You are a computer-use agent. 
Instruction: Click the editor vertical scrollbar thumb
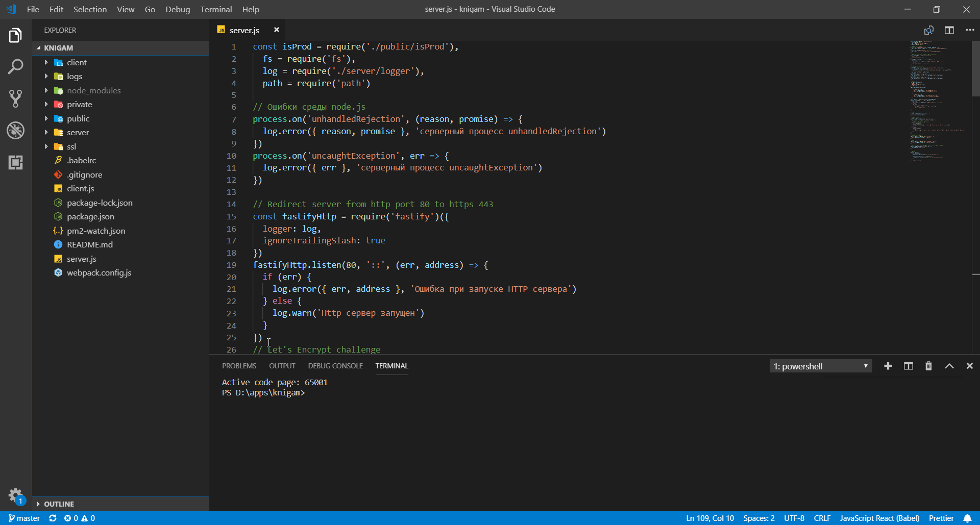click(x=975, y=69)
